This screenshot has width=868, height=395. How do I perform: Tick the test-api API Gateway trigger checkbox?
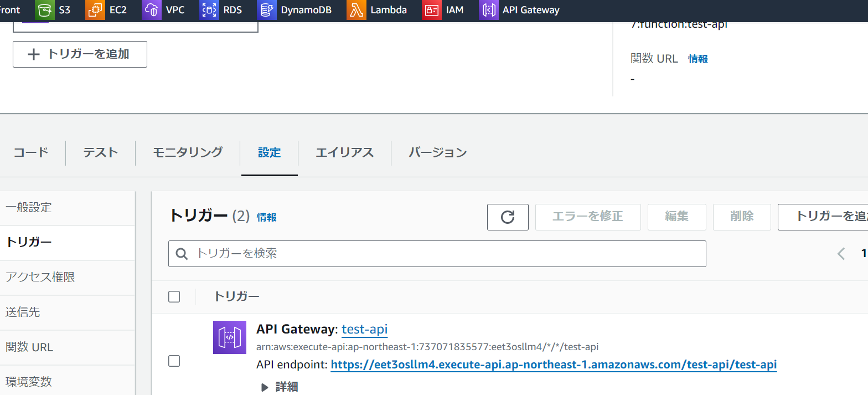174,361
